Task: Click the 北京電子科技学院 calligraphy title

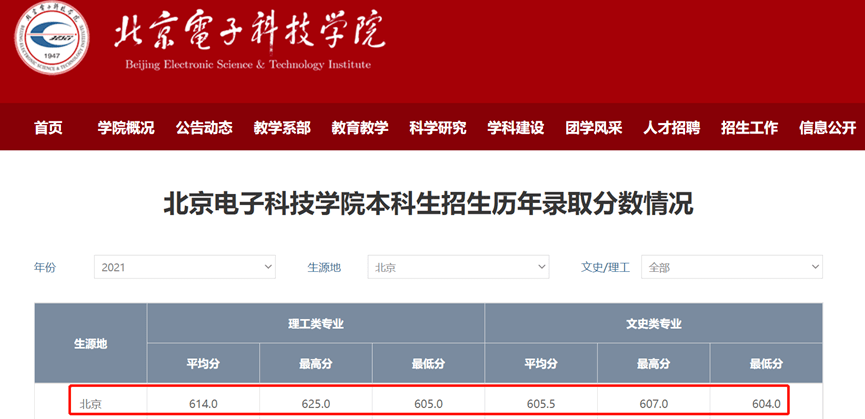Action: point(249,31)
